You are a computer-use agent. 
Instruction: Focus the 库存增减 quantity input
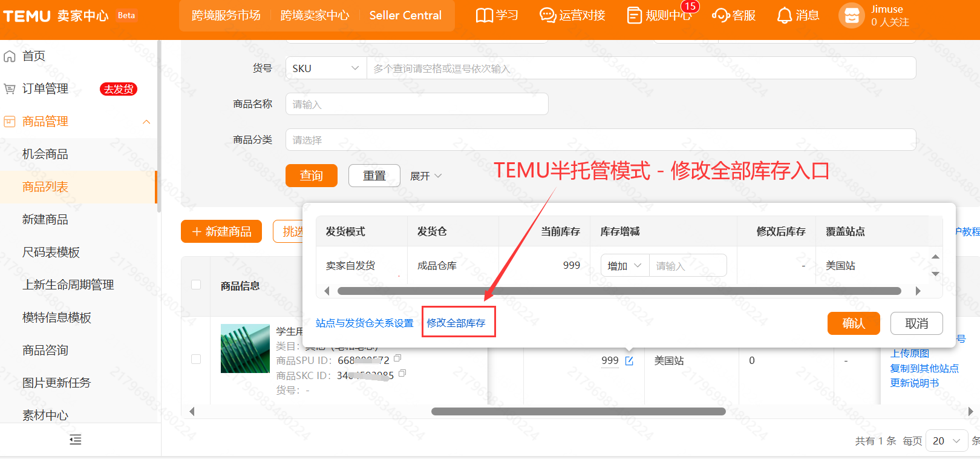click(688, 266)
